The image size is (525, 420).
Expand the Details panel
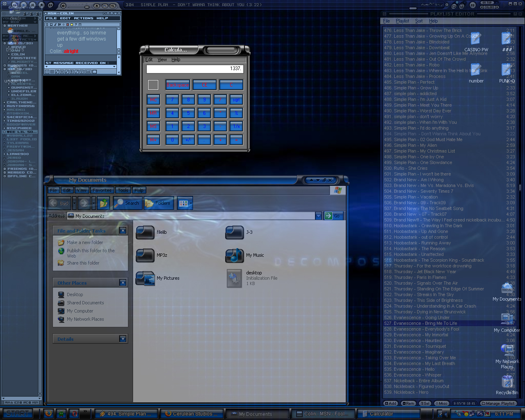[x=123, y=339]
